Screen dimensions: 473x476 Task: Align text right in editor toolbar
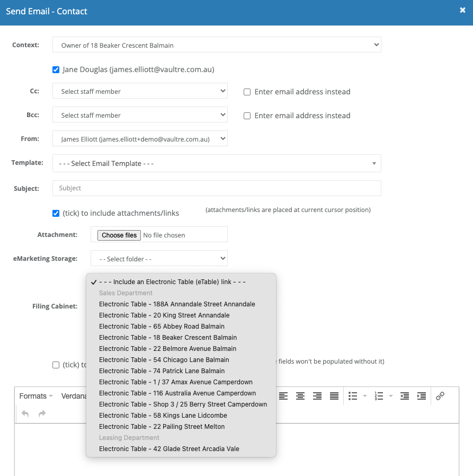coord(317,396)
